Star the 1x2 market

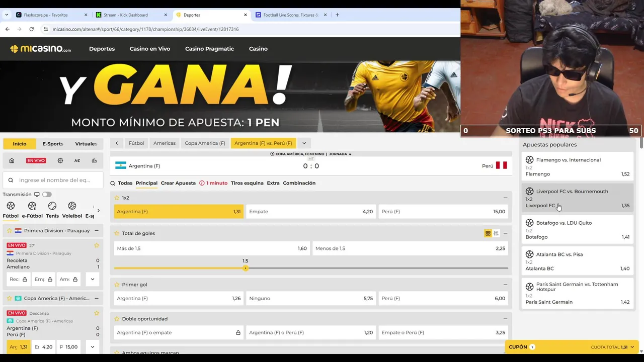click(117, 198)
